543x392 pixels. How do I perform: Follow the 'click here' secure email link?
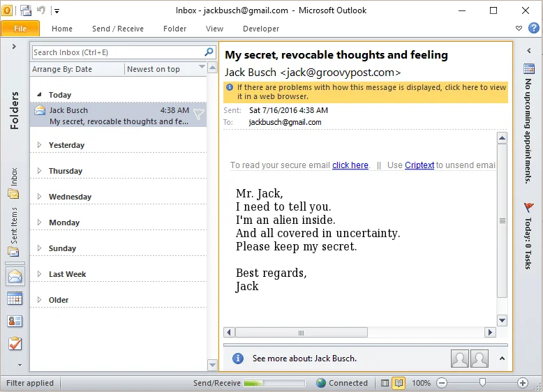click(350, 165)
